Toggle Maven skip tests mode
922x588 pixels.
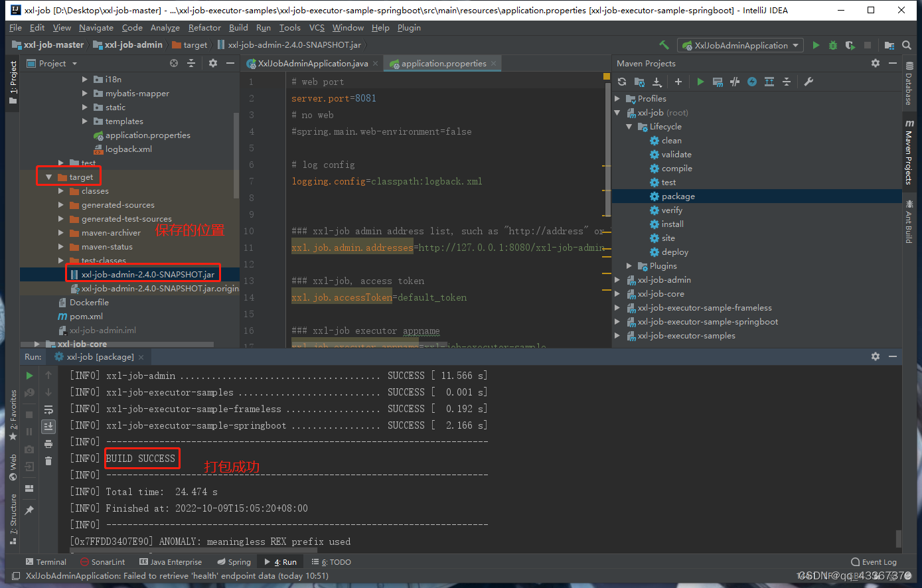click(752, 82)
